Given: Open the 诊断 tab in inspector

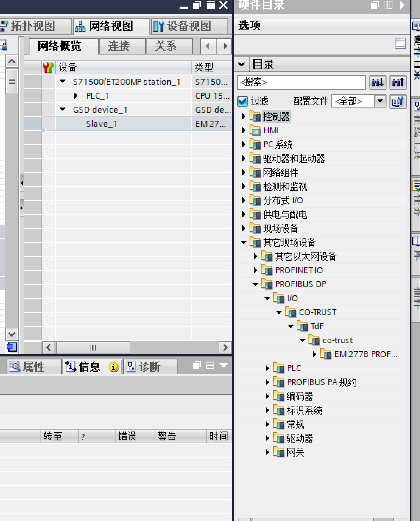Looking at the screenshot, I should coord(150,367).
